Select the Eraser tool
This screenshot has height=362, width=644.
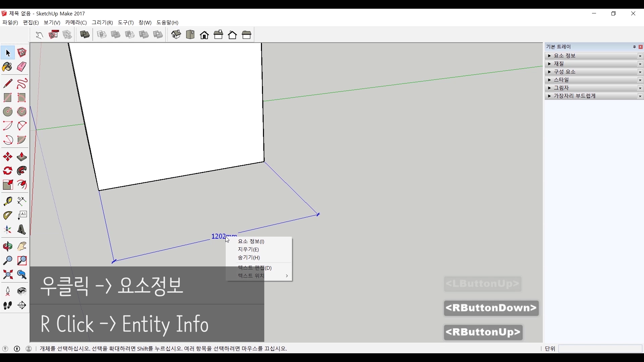[x=22, y=67]
